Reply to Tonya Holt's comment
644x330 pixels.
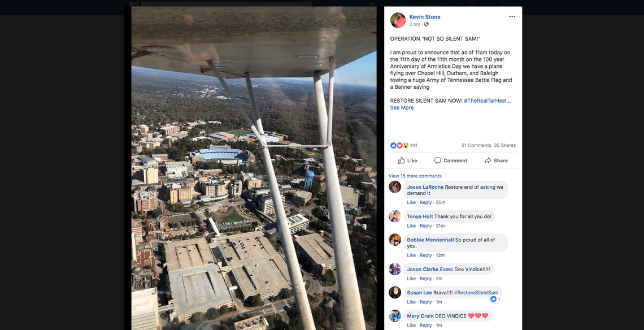click(x=425, y=225)
